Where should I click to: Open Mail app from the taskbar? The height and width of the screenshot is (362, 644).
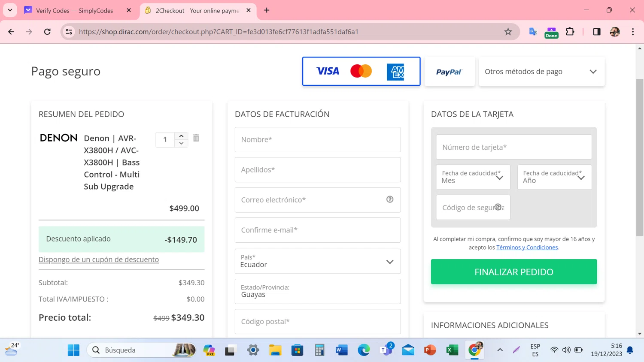tap(408, 350)
